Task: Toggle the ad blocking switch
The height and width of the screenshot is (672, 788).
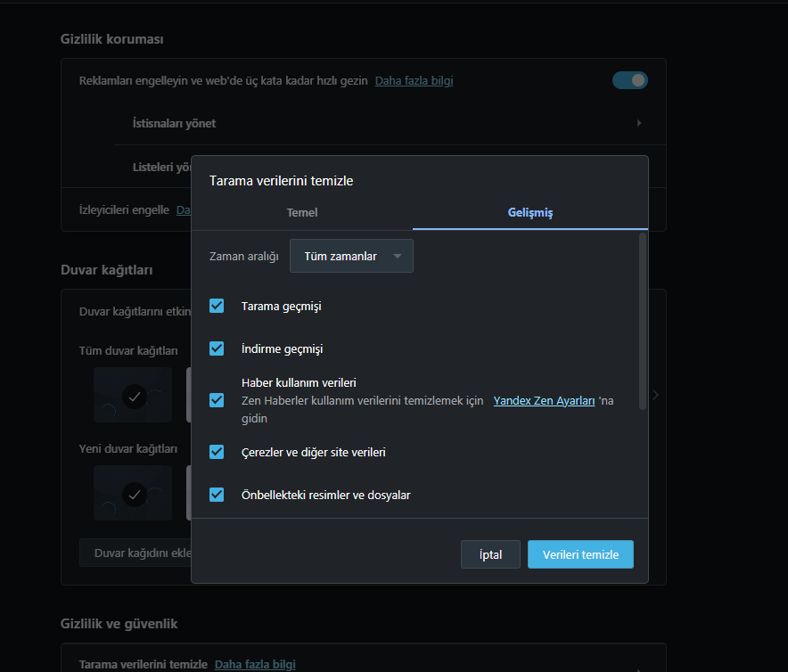Action: [629, 80]
